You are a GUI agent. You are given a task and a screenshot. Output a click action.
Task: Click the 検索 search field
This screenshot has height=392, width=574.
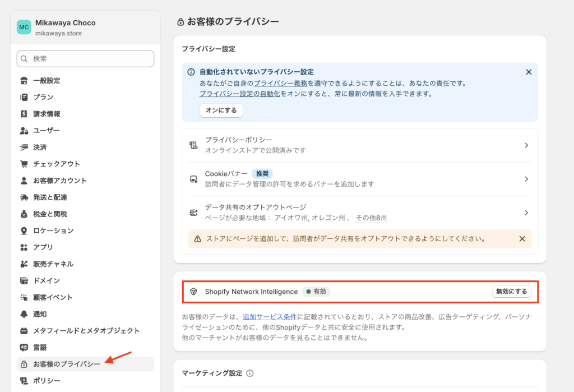point(86,59)
